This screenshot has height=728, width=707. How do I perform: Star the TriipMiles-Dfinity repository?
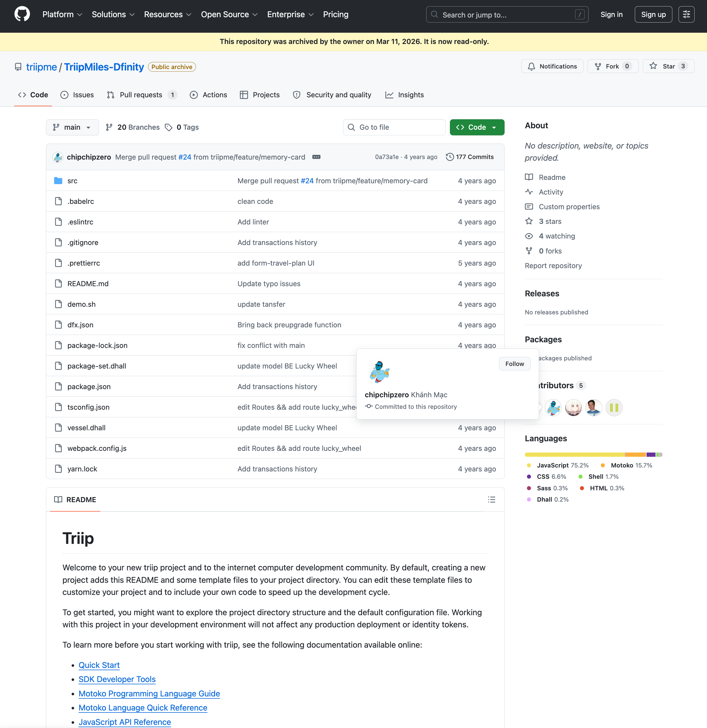[668, 66]
